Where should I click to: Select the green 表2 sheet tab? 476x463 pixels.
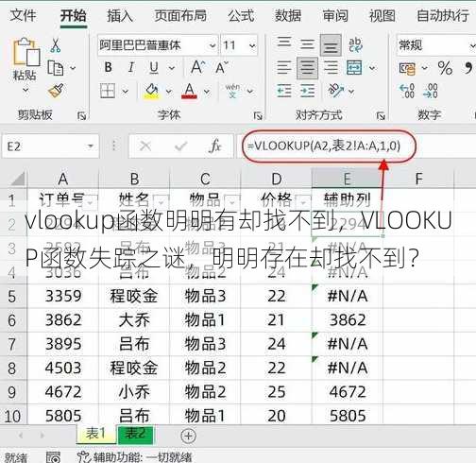pyautogui.click(x=135, y=435)
